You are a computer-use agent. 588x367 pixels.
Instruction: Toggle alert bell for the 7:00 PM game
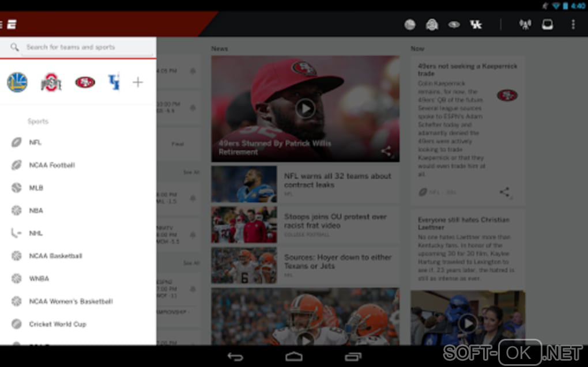(193, 289)
